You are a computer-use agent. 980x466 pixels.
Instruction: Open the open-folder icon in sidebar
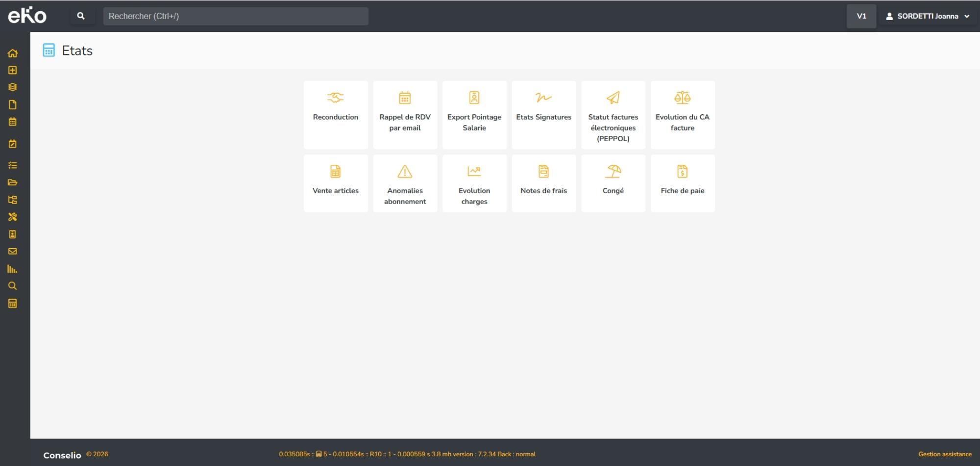coord(13,182)
